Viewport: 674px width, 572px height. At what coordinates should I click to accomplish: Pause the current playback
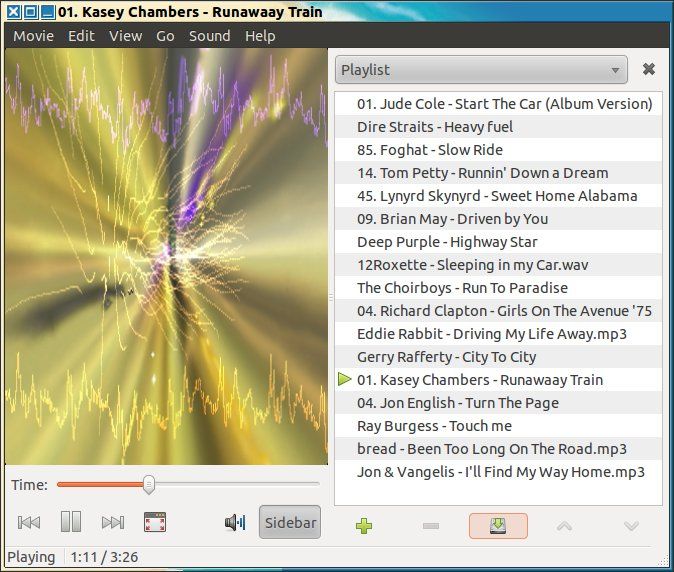(x=71, y=522)
